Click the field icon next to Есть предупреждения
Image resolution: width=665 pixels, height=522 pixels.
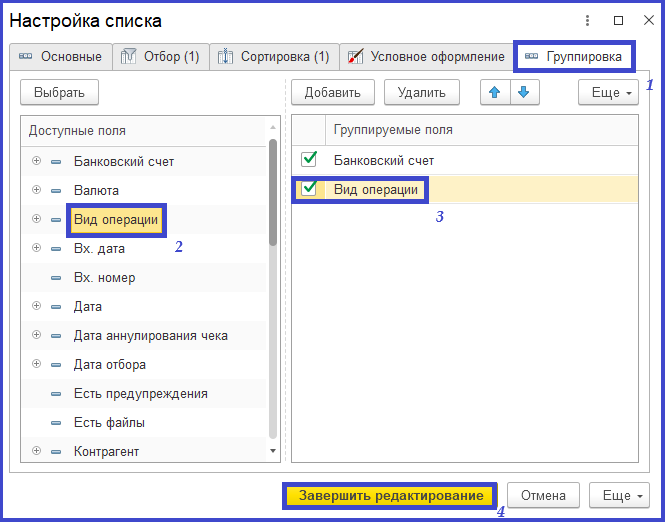[x=56, y=394]
